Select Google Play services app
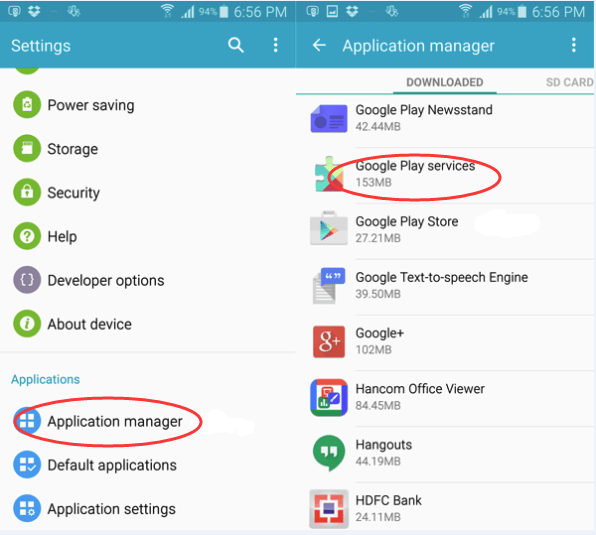 pyautogui.click(x=445, y=175)
